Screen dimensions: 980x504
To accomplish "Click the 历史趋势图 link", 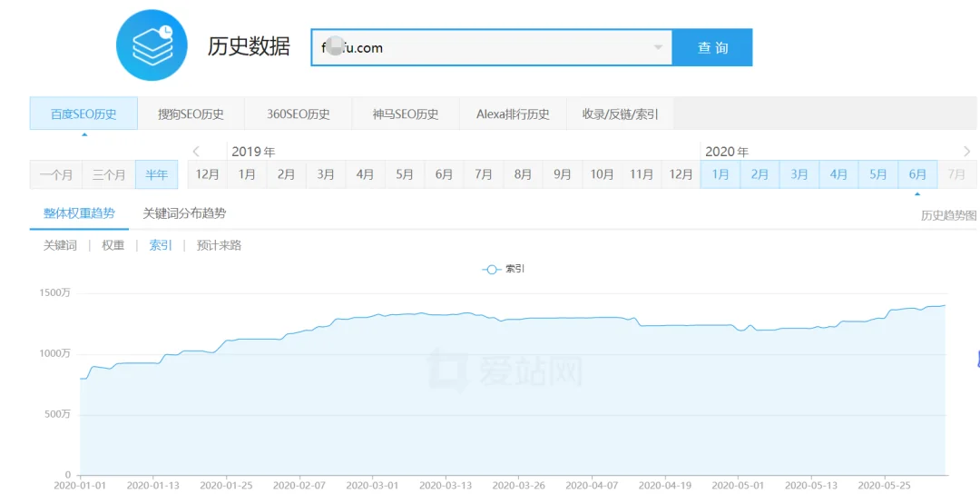I will (x=948, y=216).
